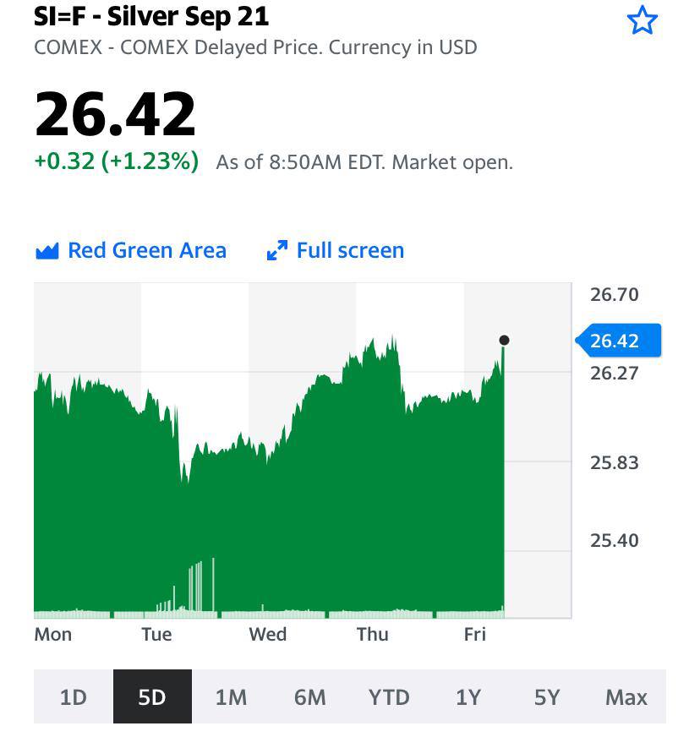This screenshot has height=737, width=700.
Task: Select the 6M time range tab
Action: (x=309, y=696)
